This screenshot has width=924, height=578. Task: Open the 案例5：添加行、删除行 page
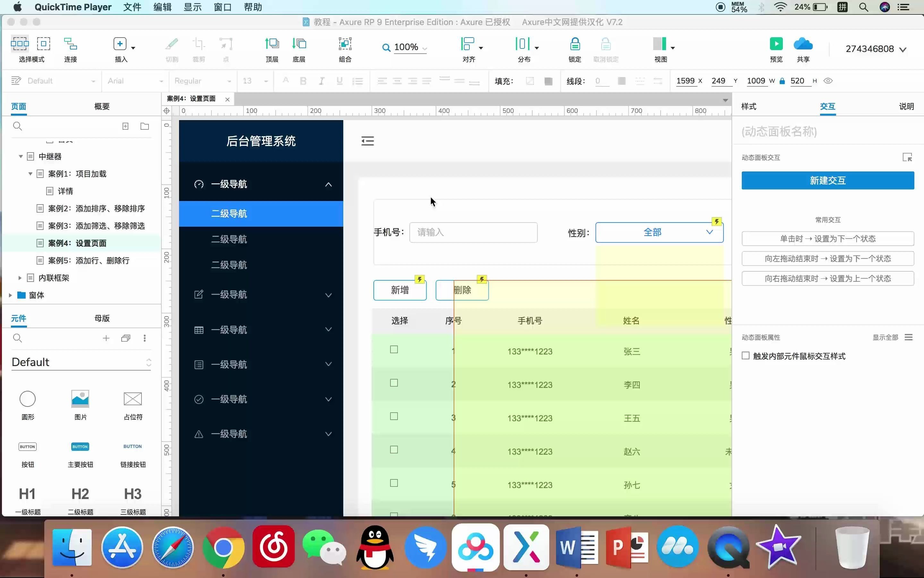coord(89,260)
